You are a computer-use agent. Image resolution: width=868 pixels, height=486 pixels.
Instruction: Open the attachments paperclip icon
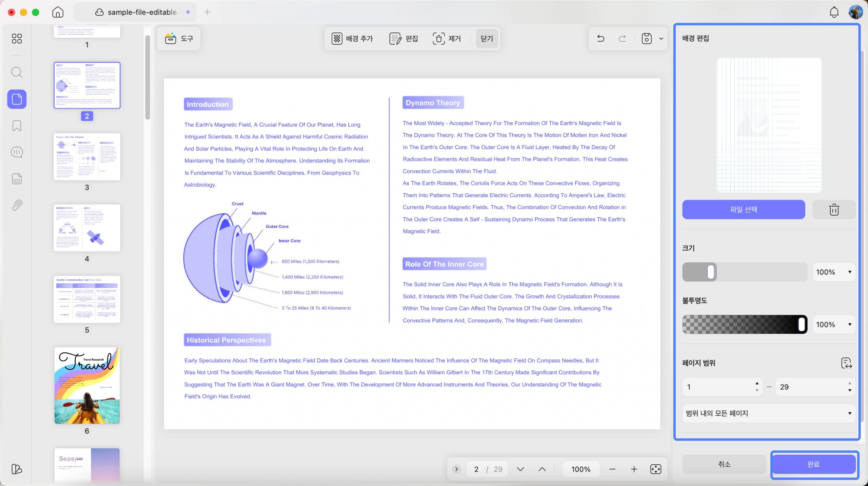tap(17, 205)
